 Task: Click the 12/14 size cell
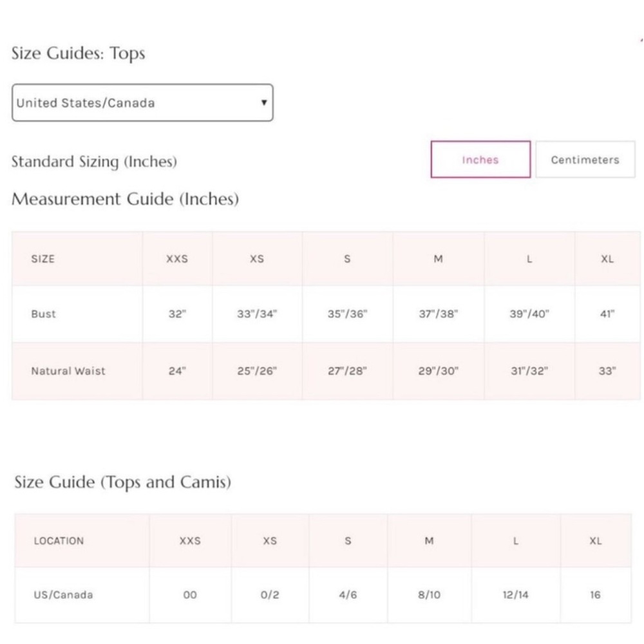pyautogui.click(x=515, y=594)
